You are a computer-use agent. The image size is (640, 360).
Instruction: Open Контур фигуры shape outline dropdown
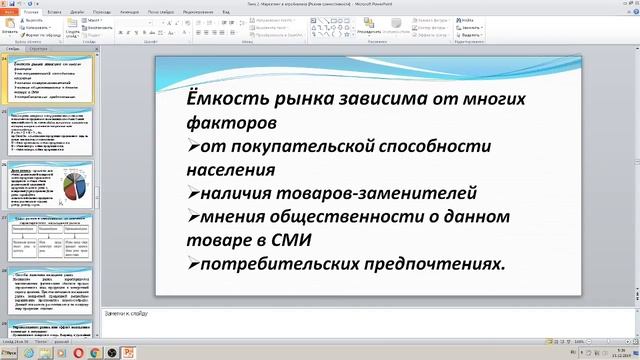430,28
